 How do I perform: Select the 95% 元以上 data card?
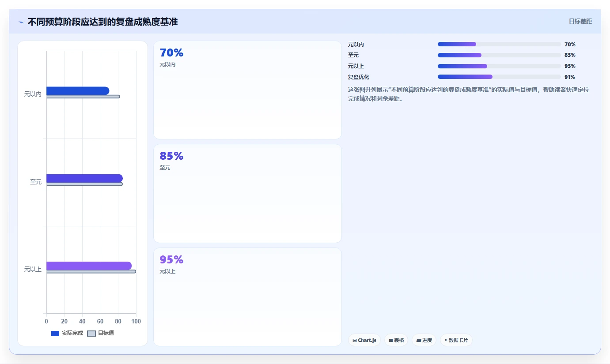(247, 297)
